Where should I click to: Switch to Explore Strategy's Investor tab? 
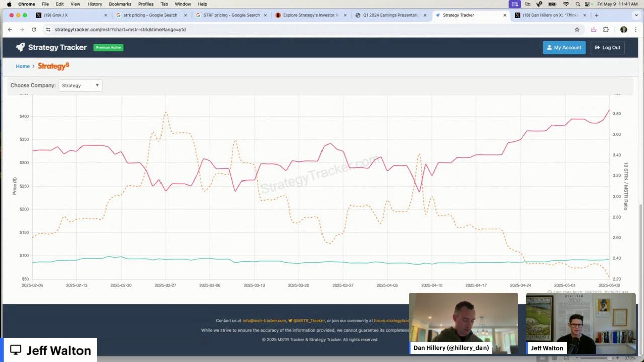coord(310,15)
